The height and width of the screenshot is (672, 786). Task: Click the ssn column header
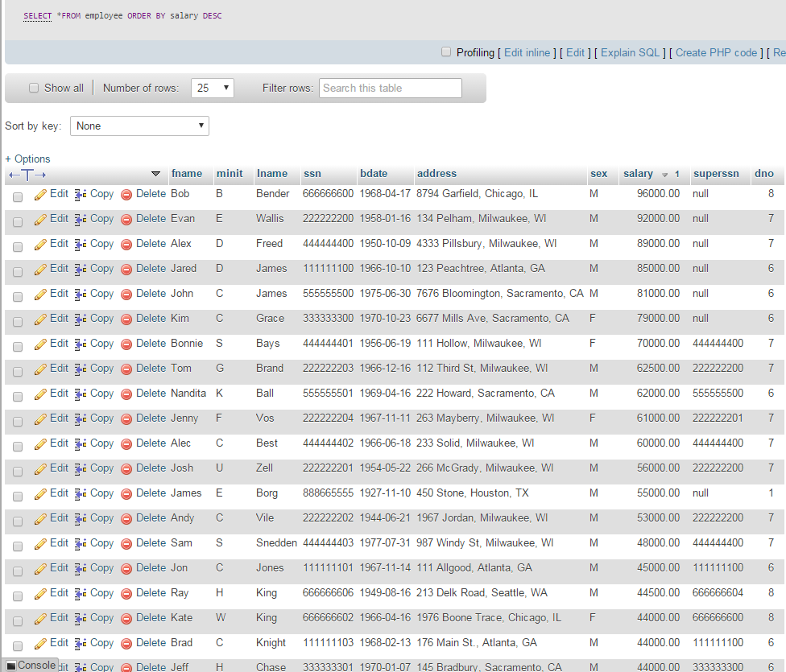point(312,173)
